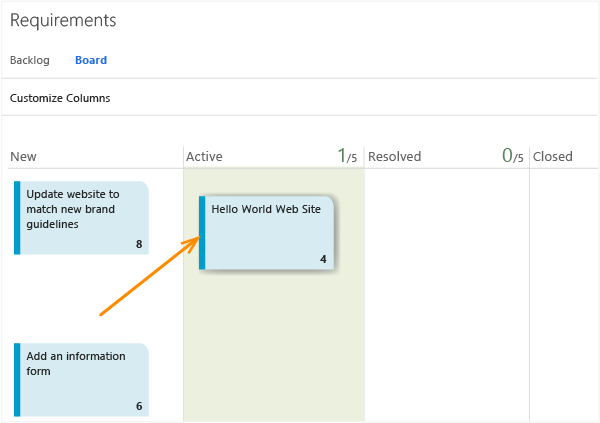The height and width of the screenshot is (423, 600).
Task: Click effort value 4 on Hello World card
Action: click(x=323, y=259)
